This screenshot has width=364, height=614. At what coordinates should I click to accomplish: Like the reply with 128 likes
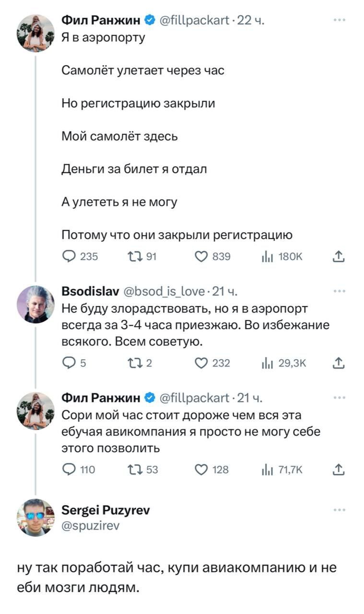tap(201, 470)
